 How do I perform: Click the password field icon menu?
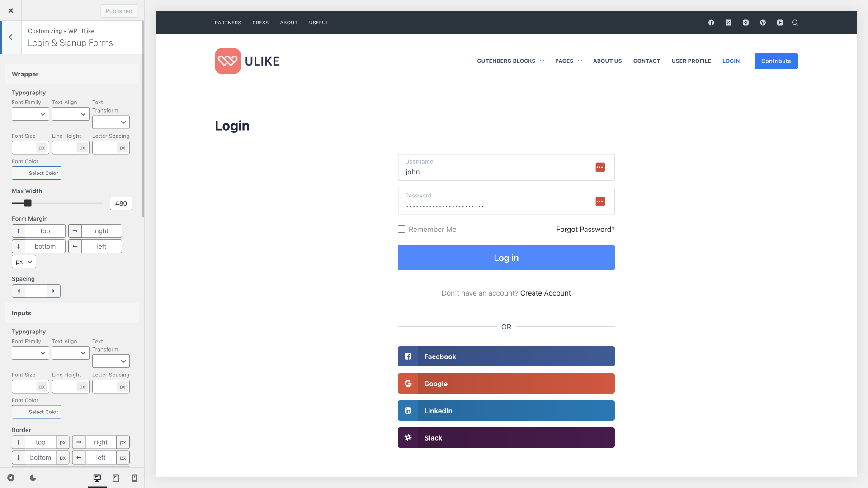[600, 201]
